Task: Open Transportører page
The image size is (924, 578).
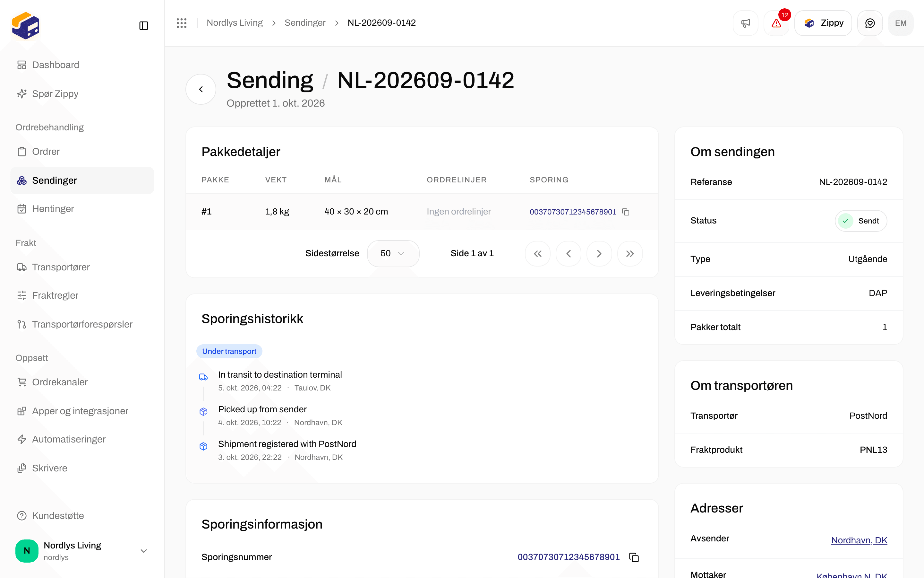Action: [82, 267]
